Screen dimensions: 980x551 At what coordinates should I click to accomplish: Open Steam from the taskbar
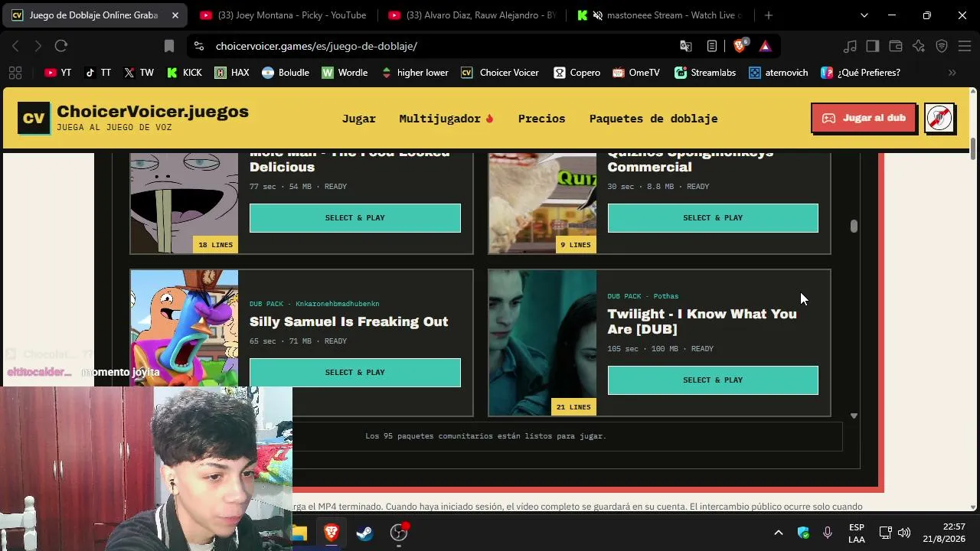[364, 533]
